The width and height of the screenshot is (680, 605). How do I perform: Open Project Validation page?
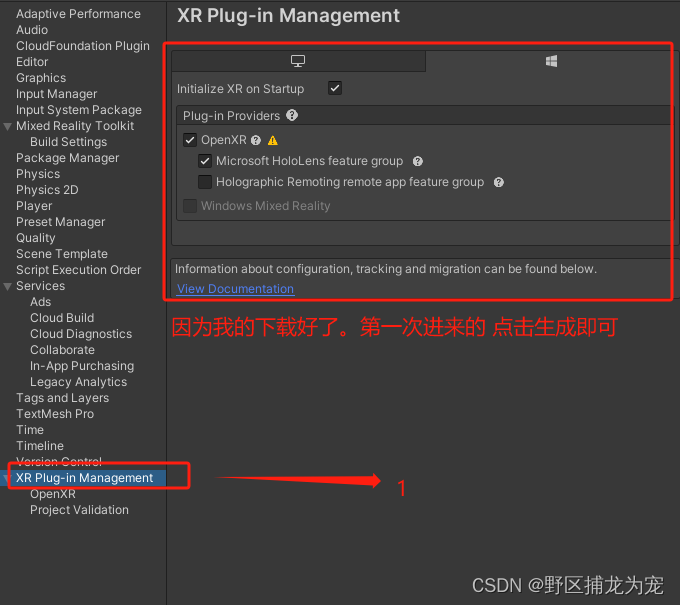point(79,510)
